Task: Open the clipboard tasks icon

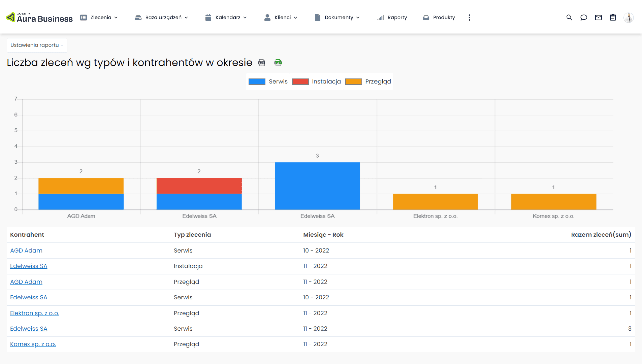Action: tap(613, 17)
